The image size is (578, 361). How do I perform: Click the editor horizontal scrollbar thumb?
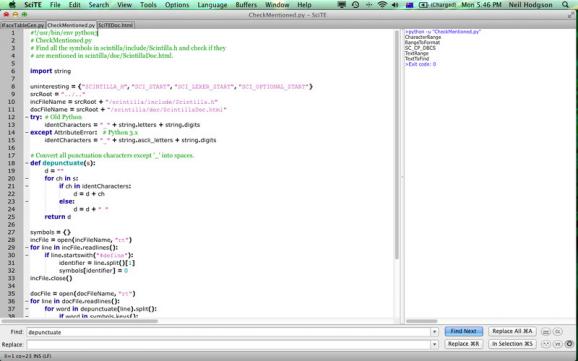80,321
